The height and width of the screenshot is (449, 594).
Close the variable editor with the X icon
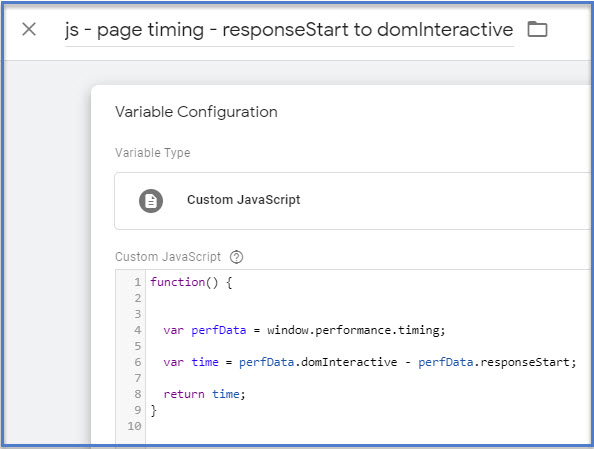[x=29, y=29]
